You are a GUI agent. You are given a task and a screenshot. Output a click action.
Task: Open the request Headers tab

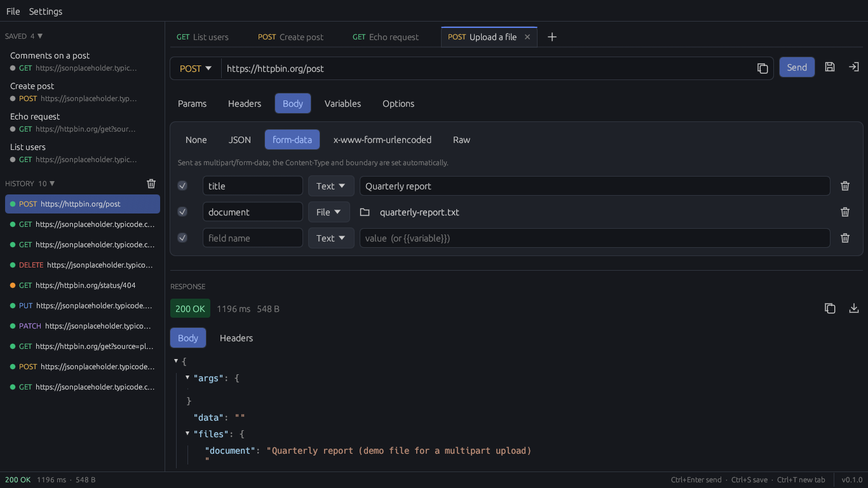tap(245, 104)
